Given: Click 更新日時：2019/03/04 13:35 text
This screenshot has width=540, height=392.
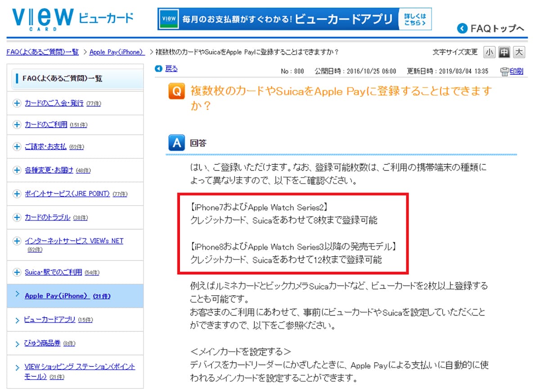Looking at the screenshot, I should pos(448,71).
